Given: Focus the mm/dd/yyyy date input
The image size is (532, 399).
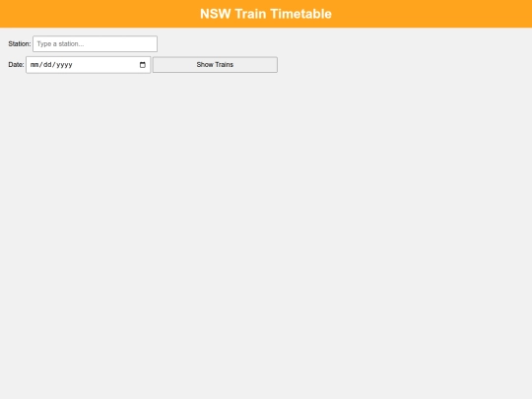Looking at the screenshot, I should (89, 65).
